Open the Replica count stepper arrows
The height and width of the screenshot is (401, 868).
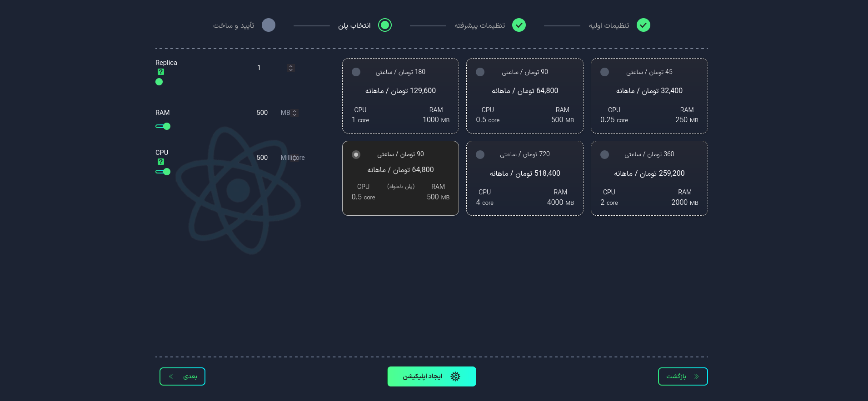pyautogui.click(x=291, y=68)
